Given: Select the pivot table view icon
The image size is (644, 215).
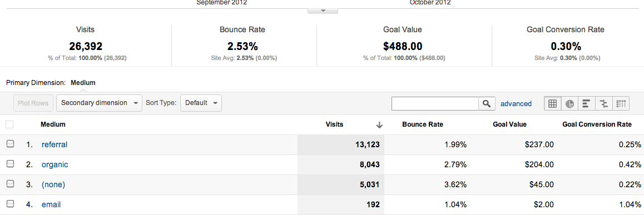Looking at the screenshot, I should pyautogui.click(x=621, y=104).
